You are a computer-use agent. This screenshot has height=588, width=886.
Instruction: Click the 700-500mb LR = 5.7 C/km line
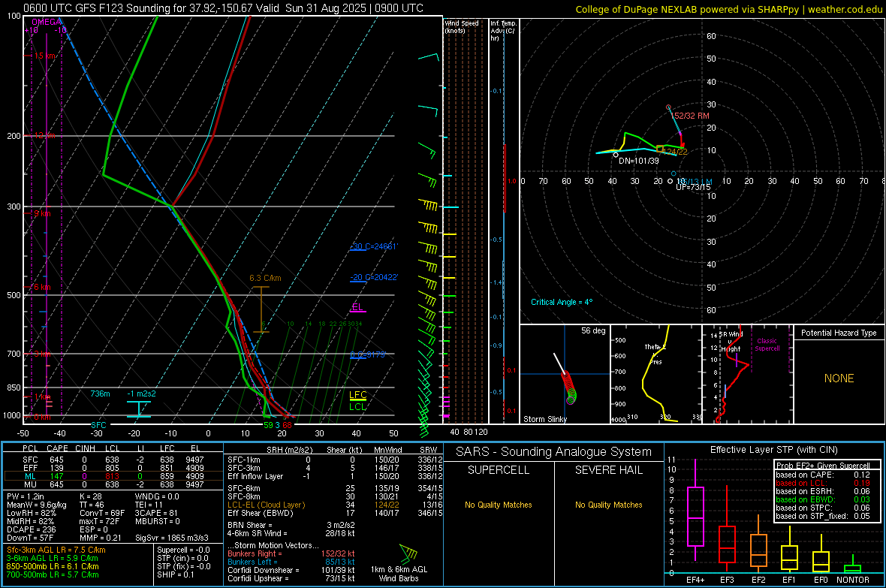pos(53,574)
